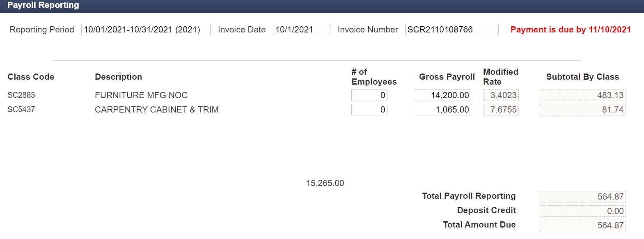
Task: Click class code SC5437
Action: (21, 110)
